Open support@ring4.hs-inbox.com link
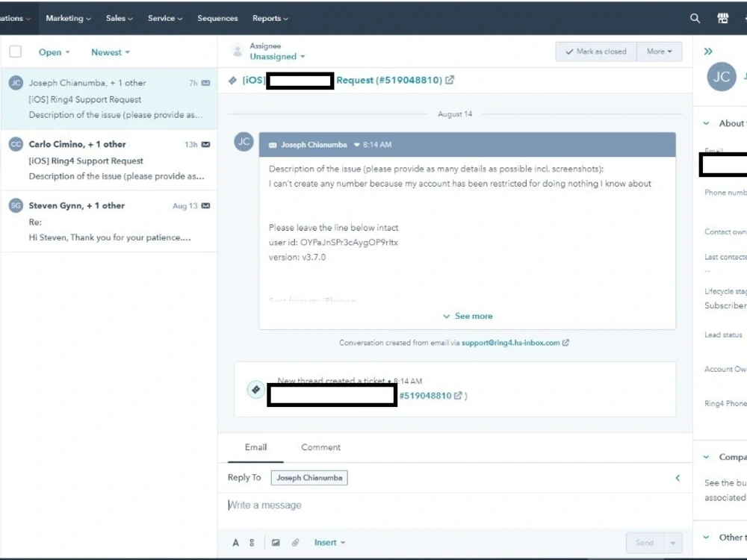 [511, 343]
